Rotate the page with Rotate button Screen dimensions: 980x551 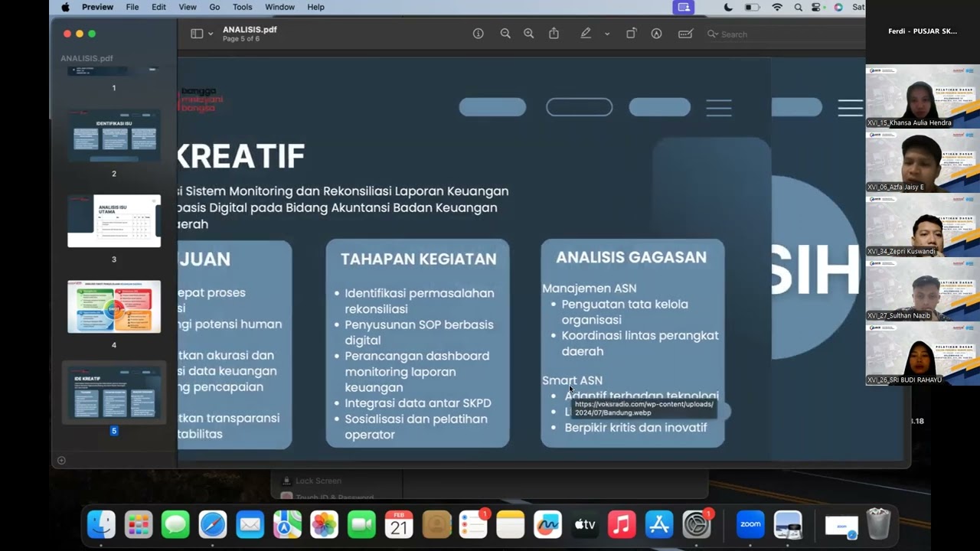[x=631, y=34]
